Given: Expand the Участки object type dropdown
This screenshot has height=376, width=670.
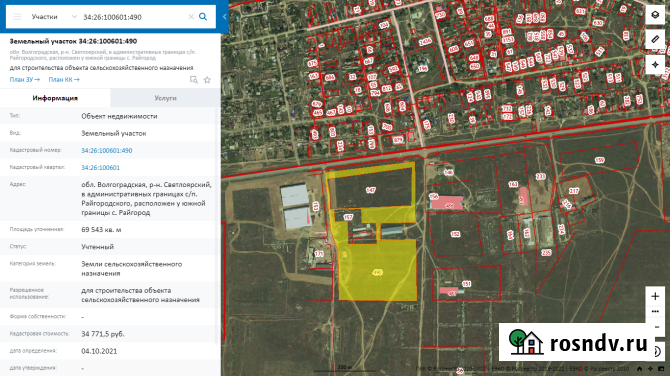Looking at the screenshot, I should pyautogui.click(x=54, y=17).
